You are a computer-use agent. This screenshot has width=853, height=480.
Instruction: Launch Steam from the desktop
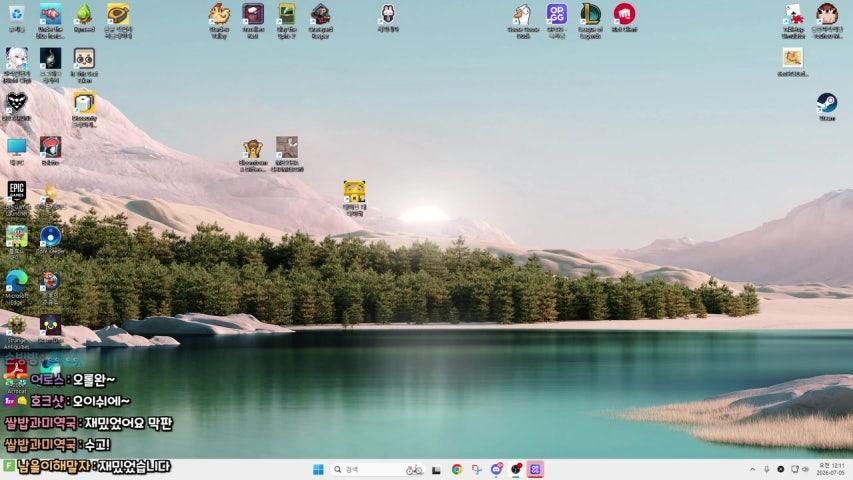(827, 103)
